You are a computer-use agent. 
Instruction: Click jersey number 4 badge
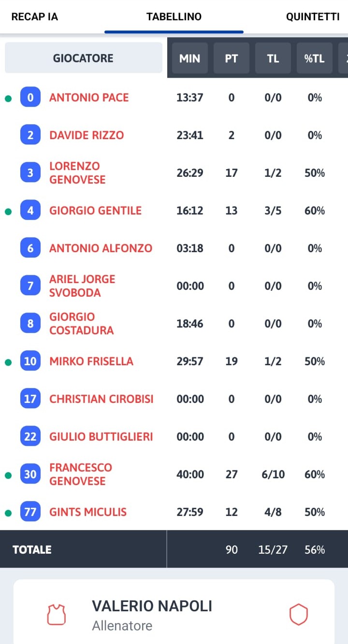click(x=30, y=211)
